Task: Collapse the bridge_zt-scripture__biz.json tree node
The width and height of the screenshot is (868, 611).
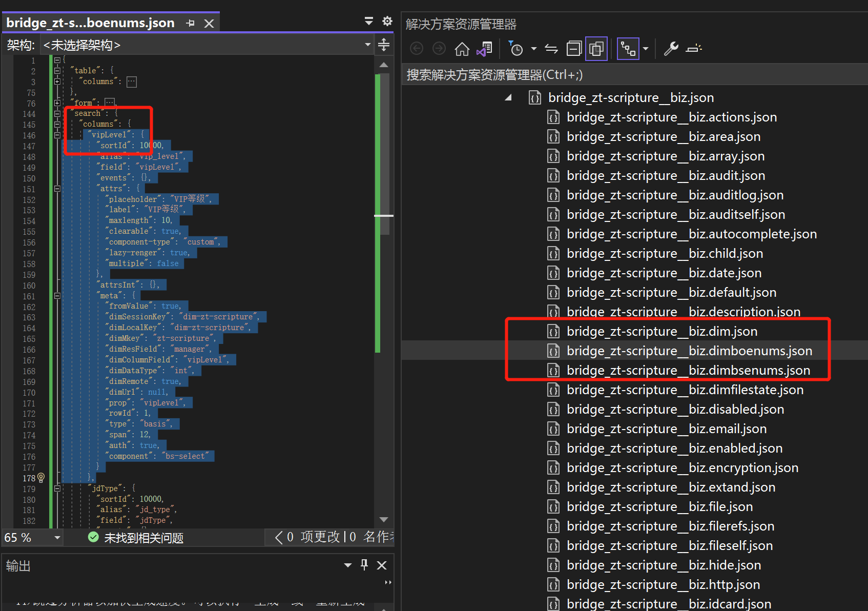Action: 508,97
